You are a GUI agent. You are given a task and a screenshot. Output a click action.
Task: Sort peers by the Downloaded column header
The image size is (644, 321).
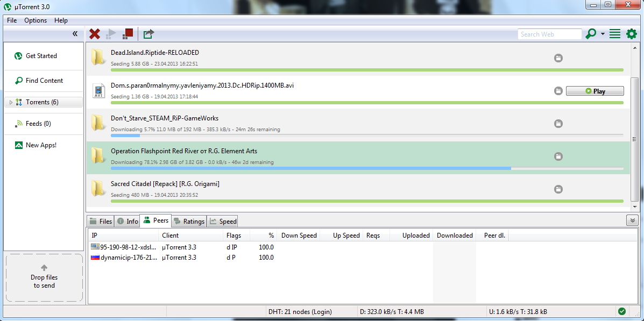coord(455,235)
